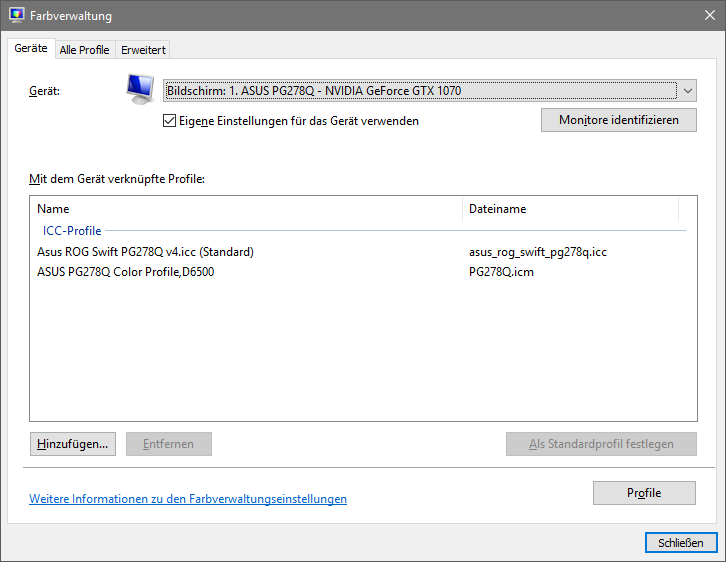Click the Entfernen button
The image size is (726, 562).
click(169, 444)
